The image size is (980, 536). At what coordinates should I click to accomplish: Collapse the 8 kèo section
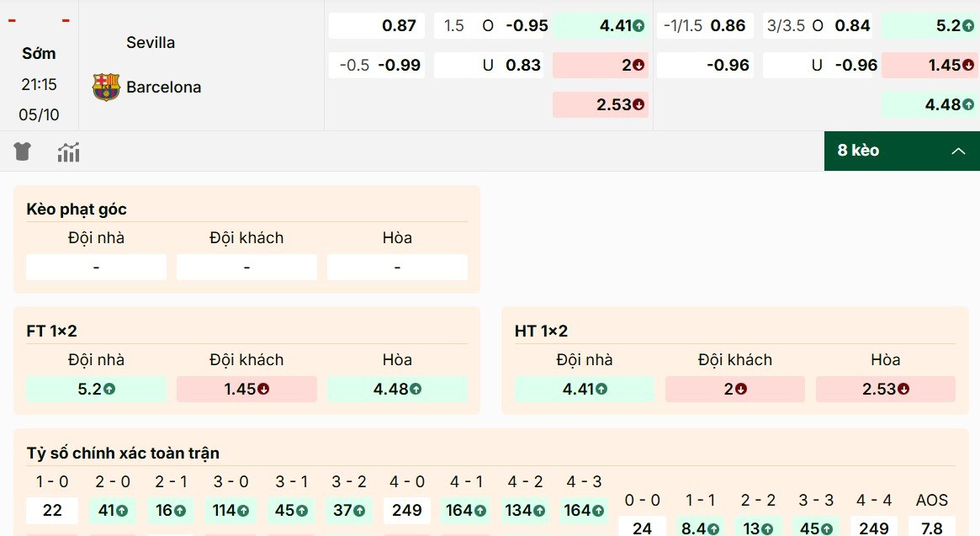coord(958,151)
